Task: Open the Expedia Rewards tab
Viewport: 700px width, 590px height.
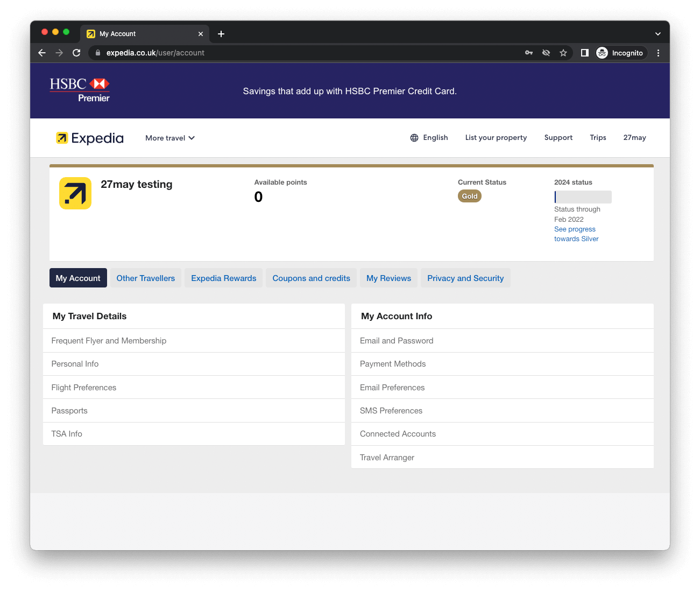Action: tap(224, 278)
